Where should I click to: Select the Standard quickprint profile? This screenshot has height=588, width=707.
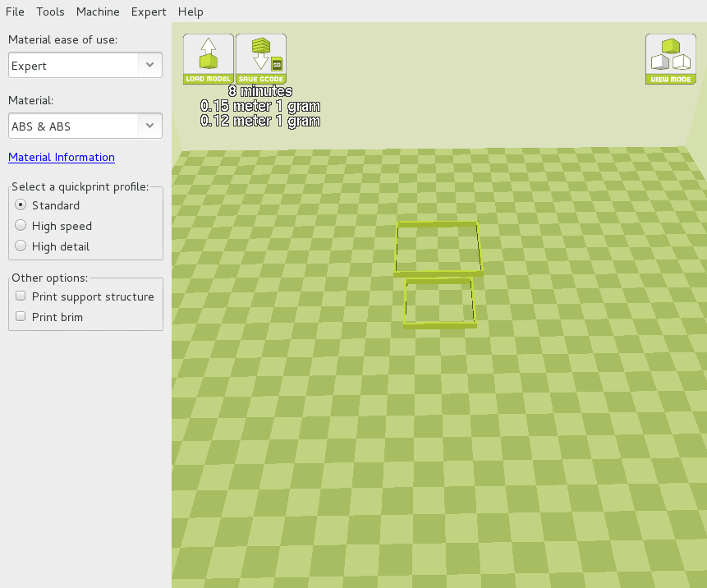point(21,205)
